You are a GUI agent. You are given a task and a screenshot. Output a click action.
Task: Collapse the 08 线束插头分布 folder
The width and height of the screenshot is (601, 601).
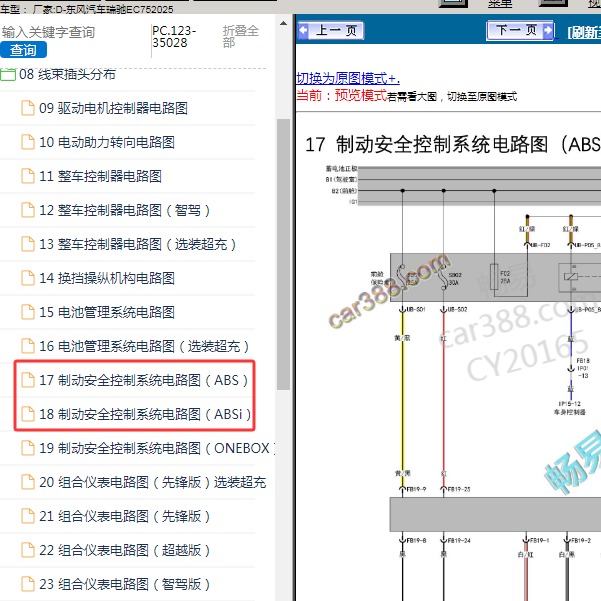[67, 74]
